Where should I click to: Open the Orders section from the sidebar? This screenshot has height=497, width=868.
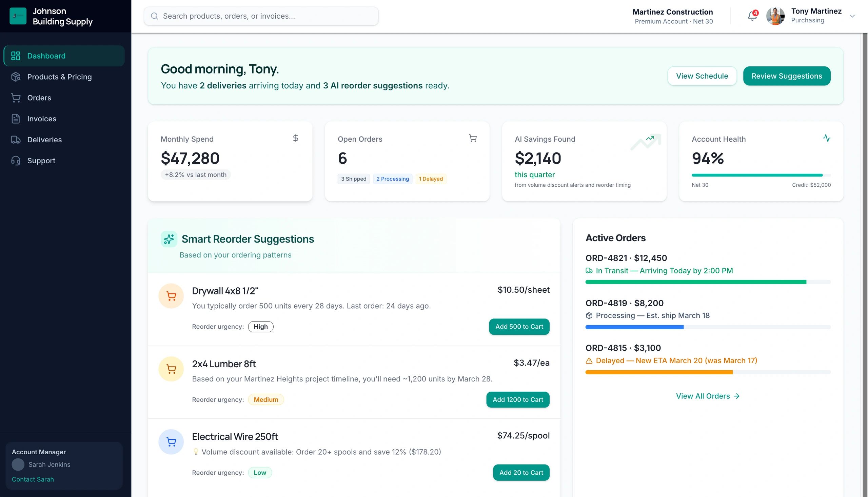[39, 98]
